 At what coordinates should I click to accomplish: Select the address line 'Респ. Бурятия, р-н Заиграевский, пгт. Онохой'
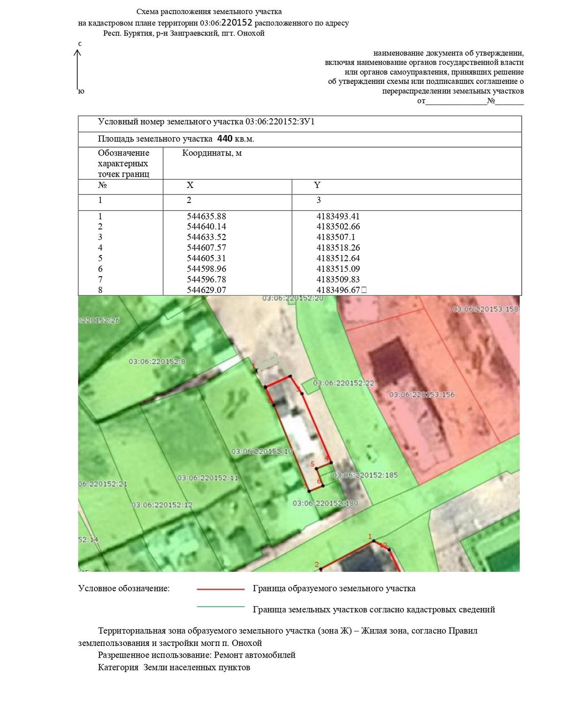click(184, 33)
